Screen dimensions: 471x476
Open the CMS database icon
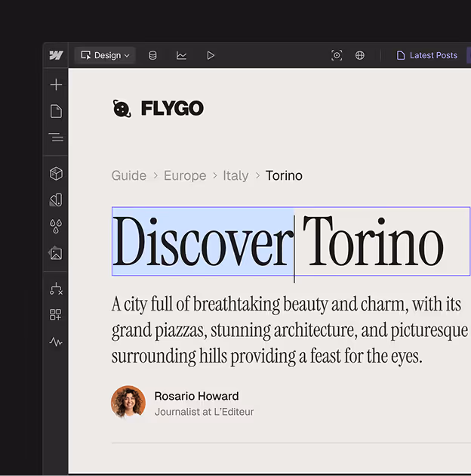[x=152, y=55]
